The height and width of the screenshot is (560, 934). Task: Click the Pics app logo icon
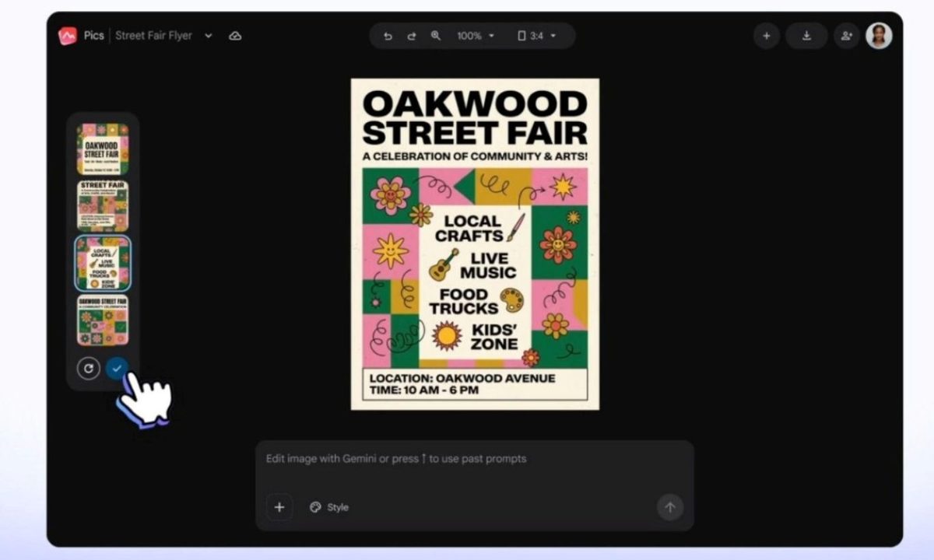[x=68, y=36]
